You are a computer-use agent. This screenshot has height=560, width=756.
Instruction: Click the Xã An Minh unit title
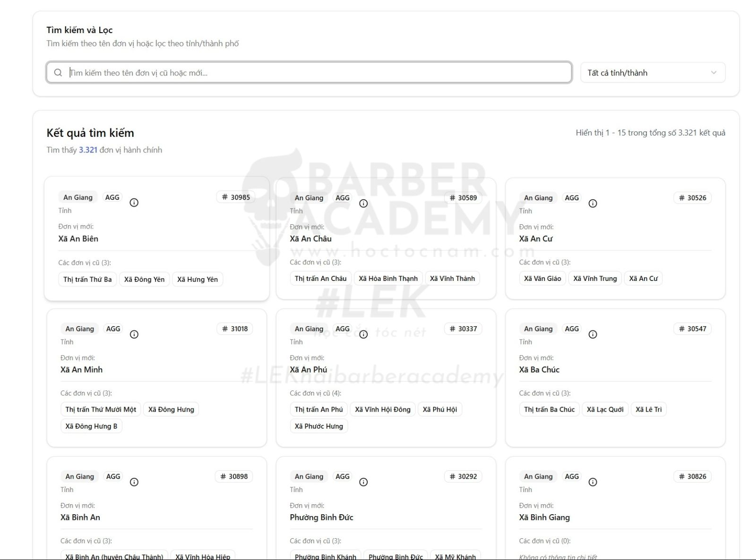click(81, 369)
